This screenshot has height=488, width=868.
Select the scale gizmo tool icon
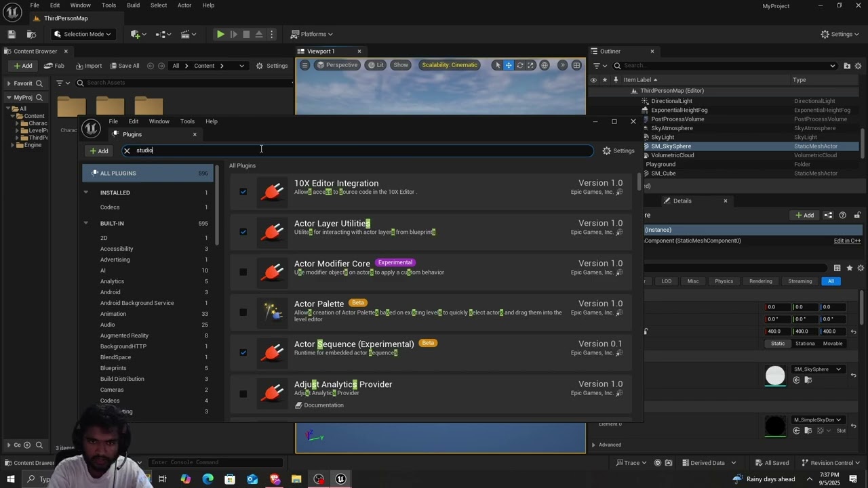tap(530, 65)
